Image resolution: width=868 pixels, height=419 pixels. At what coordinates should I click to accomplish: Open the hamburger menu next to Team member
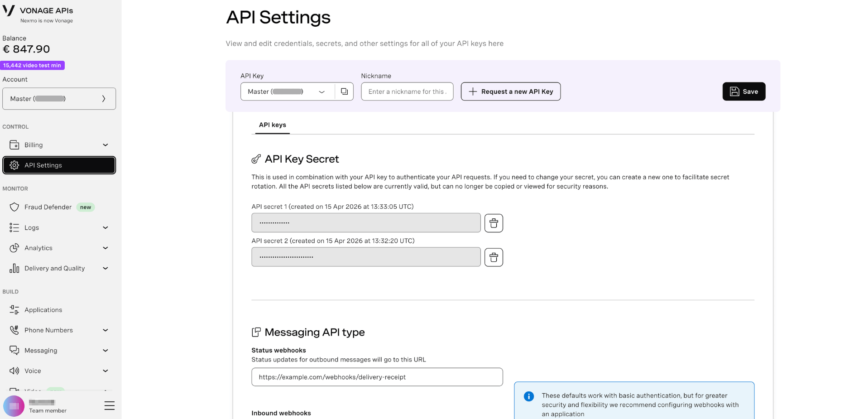tap(110, 405)
